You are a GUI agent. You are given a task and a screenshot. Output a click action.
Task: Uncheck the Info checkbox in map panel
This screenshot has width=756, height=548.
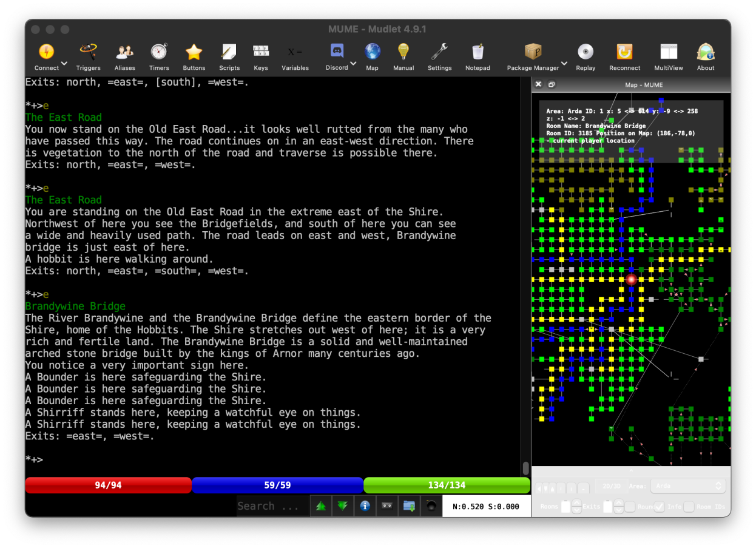(659, 507)
